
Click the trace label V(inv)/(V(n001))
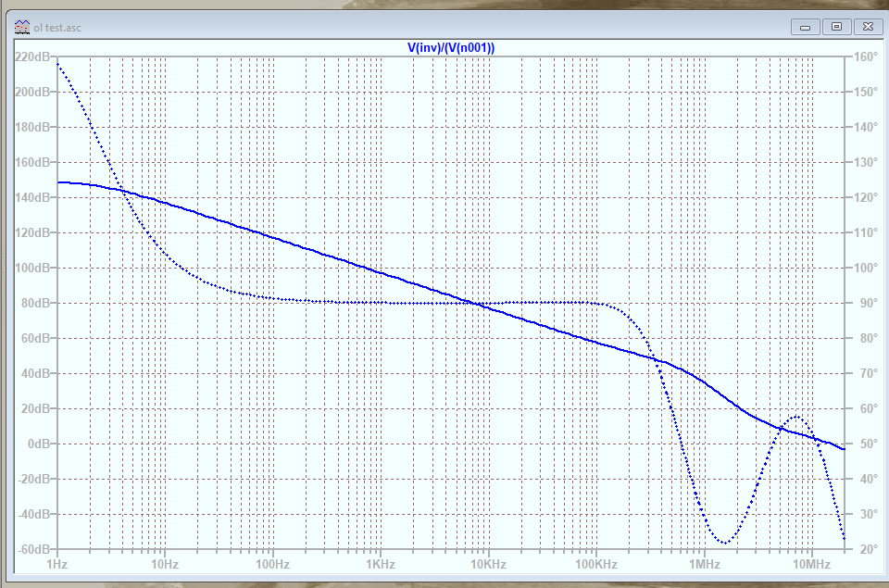tap(451, 47)
